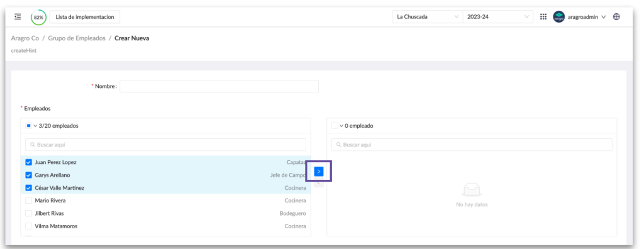Click the Jefe de Campo role text

pos(288,175)
